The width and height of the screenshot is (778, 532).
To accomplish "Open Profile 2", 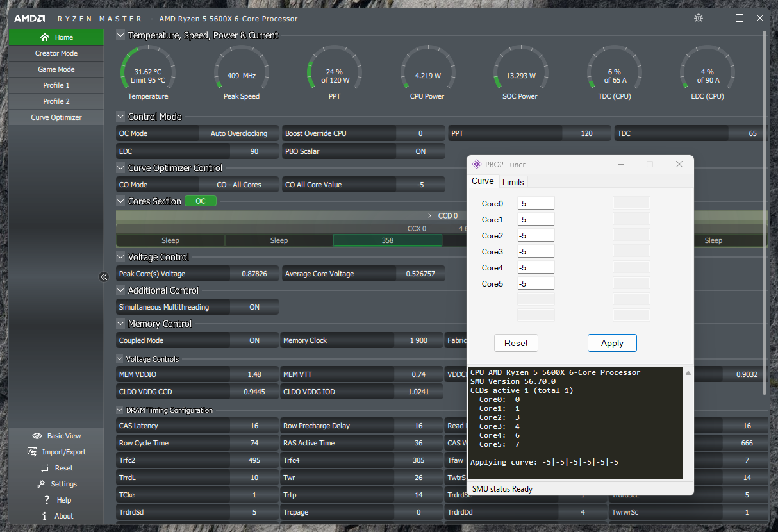I will [x=56, y=101].
